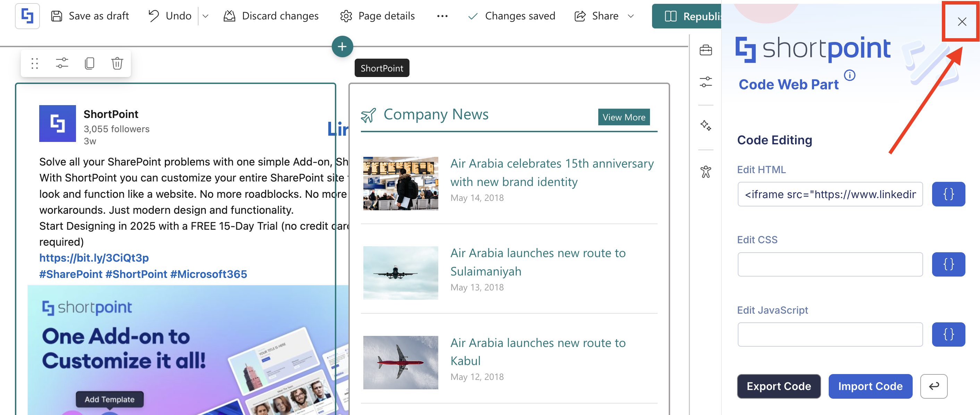The width and height of the screenshot is (980, 415).
Task: Click Discard changes in toolbar
Action: (271, 16)
